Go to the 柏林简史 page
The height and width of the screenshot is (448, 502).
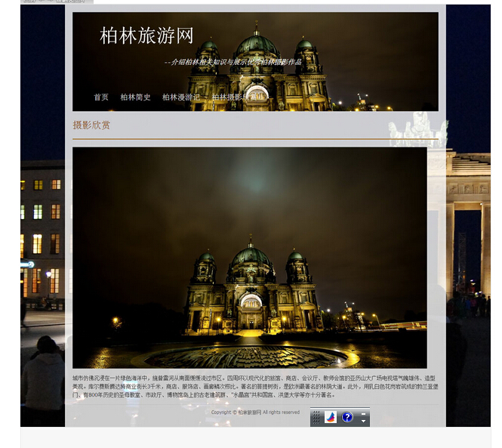point(135,97)
